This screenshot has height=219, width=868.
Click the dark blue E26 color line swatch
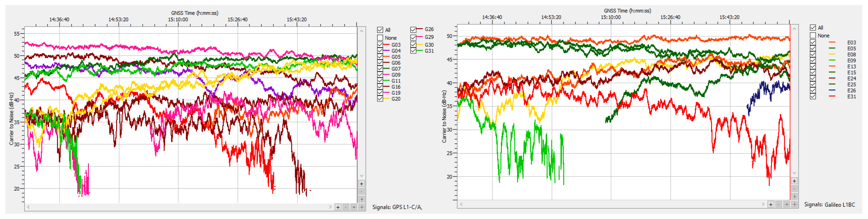pos(832,90)
